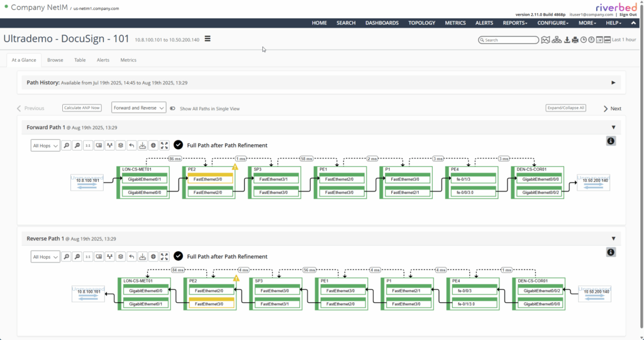Toggle Show All Paths in Single View

pyautogui.click(x=172, y=108)
